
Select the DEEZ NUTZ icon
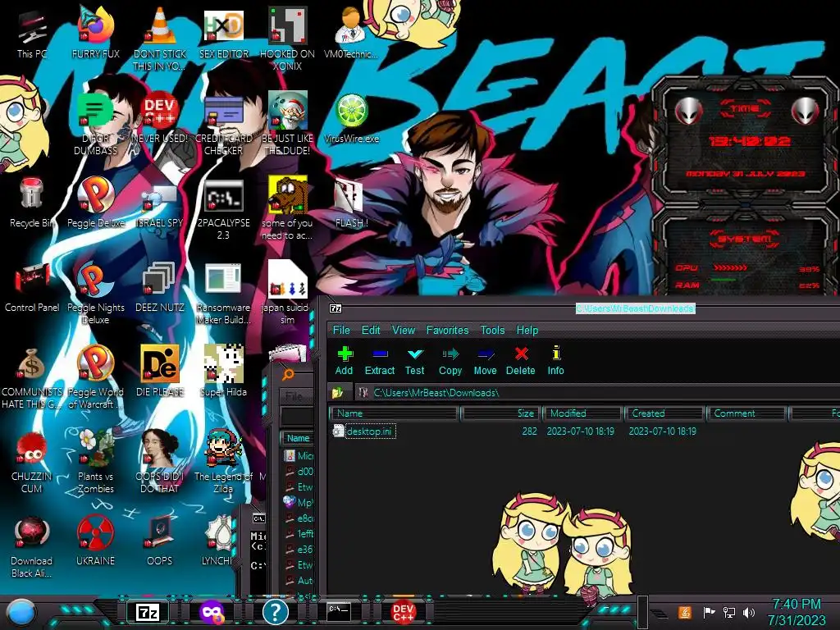click(160, 286)
